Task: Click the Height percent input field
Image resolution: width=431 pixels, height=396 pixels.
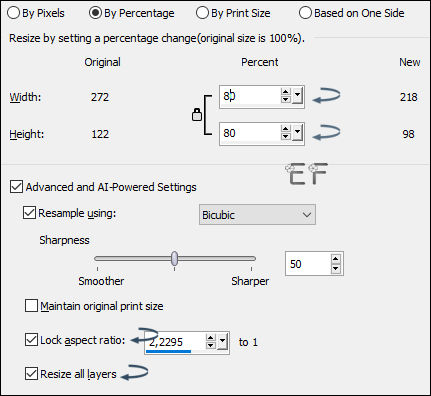Action: pos(250,133)
